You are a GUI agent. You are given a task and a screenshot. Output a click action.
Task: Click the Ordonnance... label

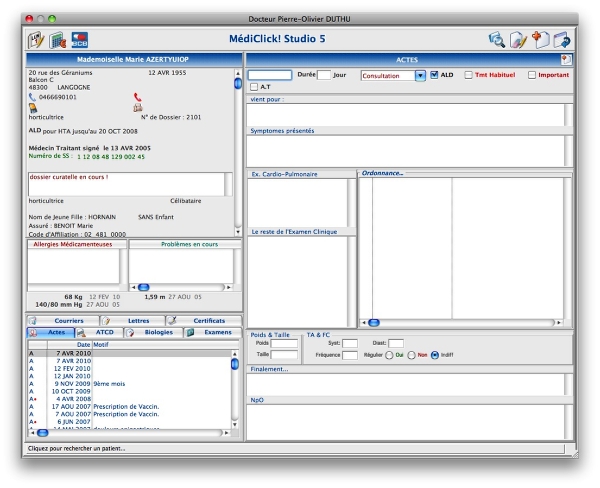click(x=382, y=173)
